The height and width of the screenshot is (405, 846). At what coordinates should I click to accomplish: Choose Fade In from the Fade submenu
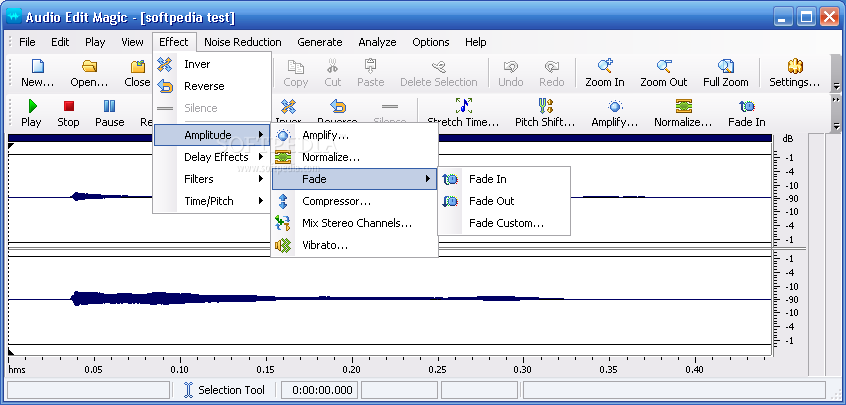[x=504, y=179]
